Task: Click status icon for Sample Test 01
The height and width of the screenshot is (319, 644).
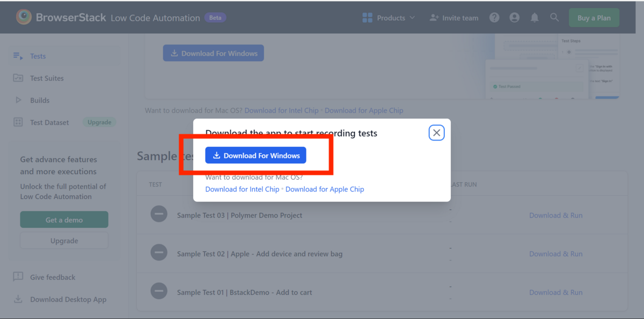Action: click(159, 291)
